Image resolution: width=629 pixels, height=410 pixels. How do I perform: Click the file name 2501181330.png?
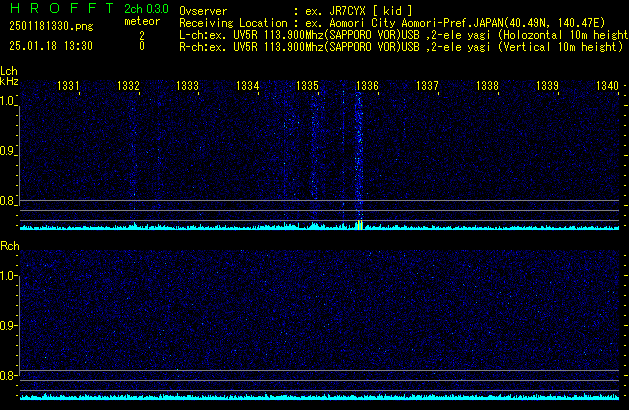[51, 26]
